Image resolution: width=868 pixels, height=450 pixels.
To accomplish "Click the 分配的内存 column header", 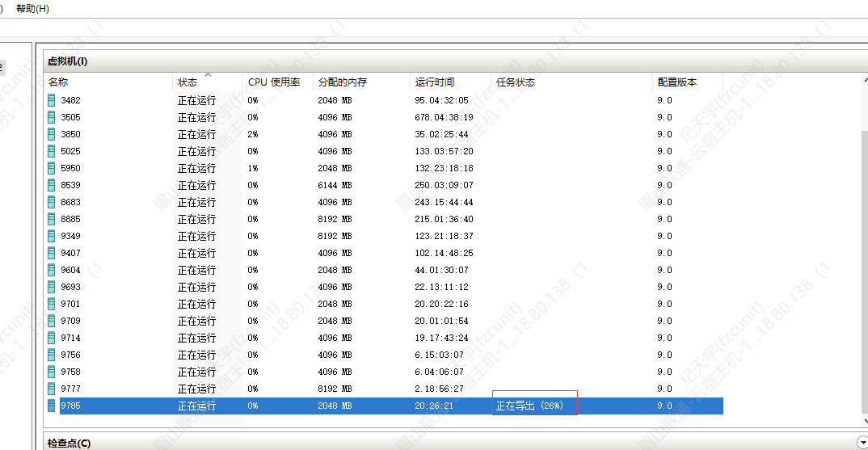I will [342, 82].
